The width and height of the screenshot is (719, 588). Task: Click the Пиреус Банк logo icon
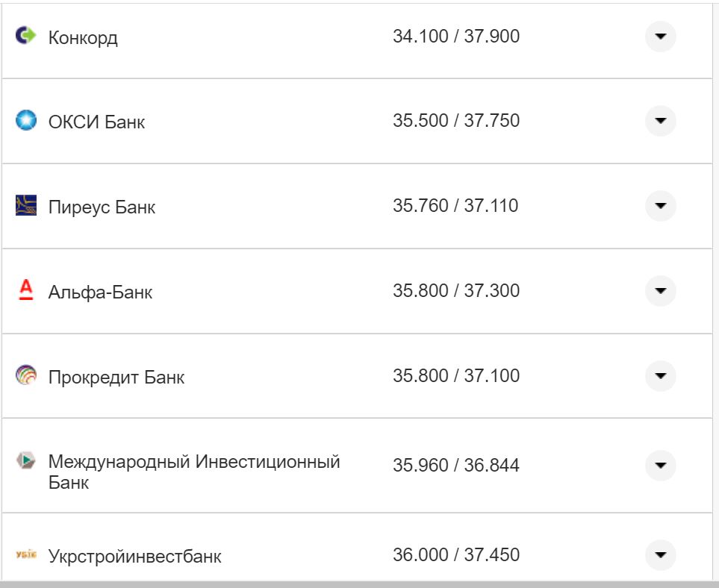(25, 206)
